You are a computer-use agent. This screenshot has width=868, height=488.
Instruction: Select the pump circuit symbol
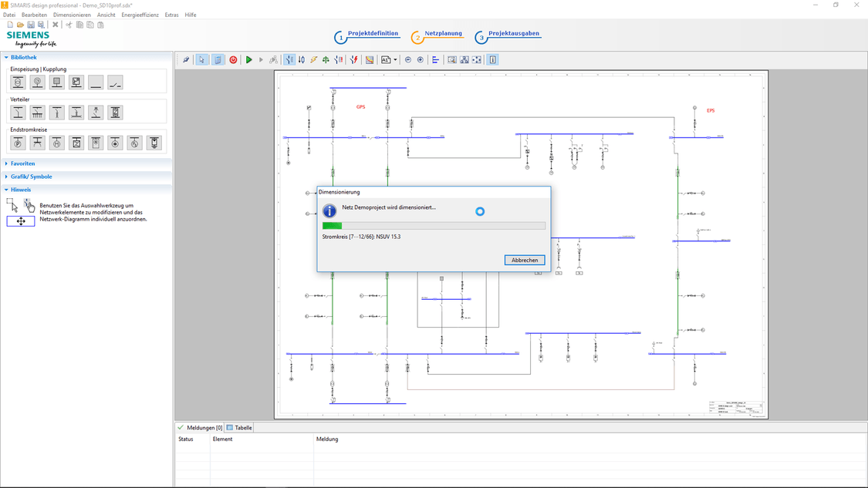tap(18, 143)
